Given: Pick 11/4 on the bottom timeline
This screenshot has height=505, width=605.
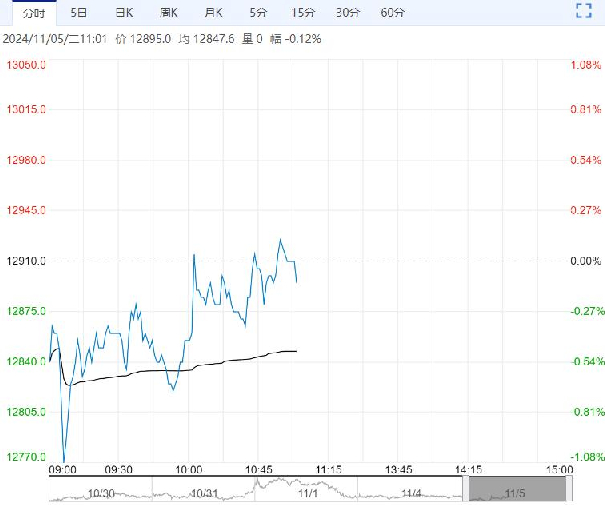Looking at the screenshot, I should tap(411, 493).
